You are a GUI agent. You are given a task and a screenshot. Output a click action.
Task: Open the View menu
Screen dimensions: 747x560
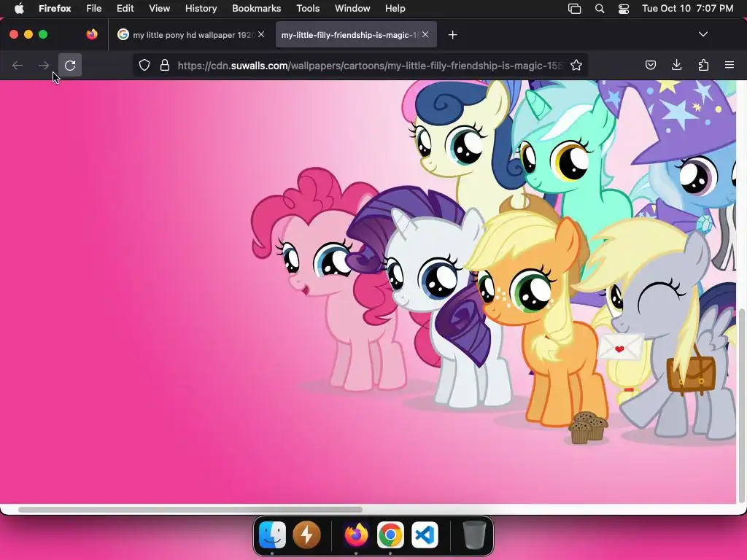click(160, 9)
